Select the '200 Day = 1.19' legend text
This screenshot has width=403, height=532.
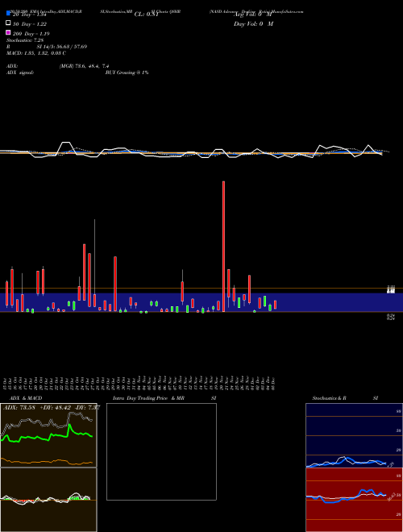pos(31,34)
